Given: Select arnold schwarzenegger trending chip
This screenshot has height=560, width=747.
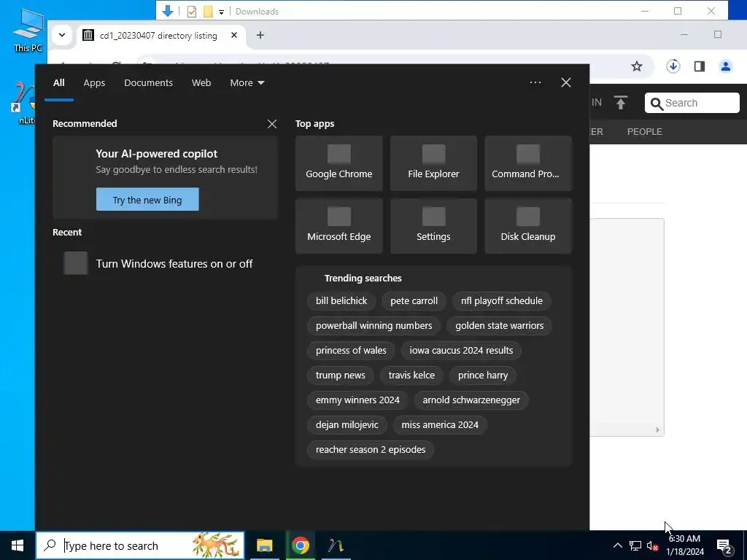Looking at the screenshot, I should (x=471, y=400).
